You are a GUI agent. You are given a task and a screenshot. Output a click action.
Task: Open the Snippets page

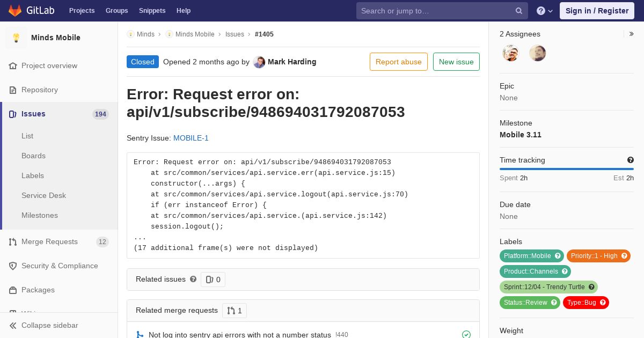(x=152, y=11)
